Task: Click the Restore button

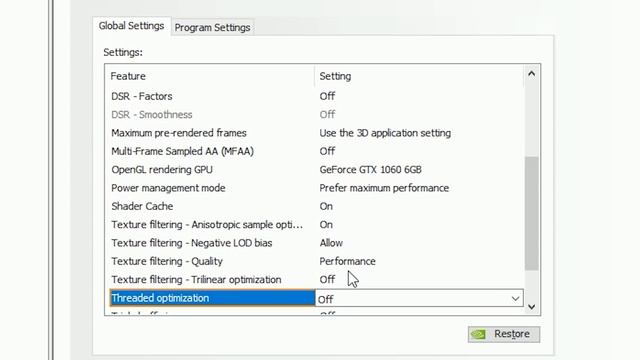Action: click(x=504, y=334)
